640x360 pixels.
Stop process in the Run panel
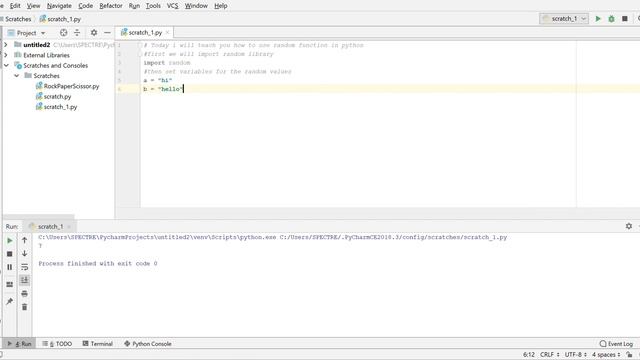(x=10, y=254)
